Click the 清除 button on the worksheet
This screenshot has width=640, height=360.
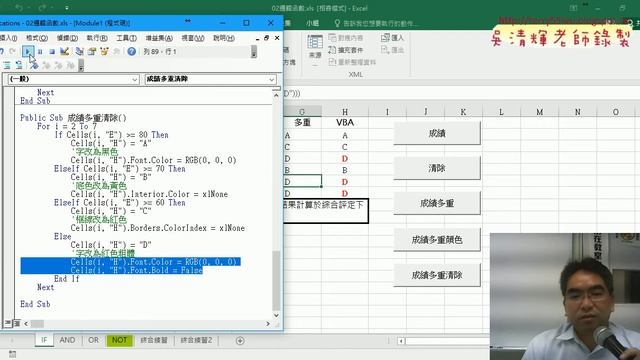tap(437, 168)
